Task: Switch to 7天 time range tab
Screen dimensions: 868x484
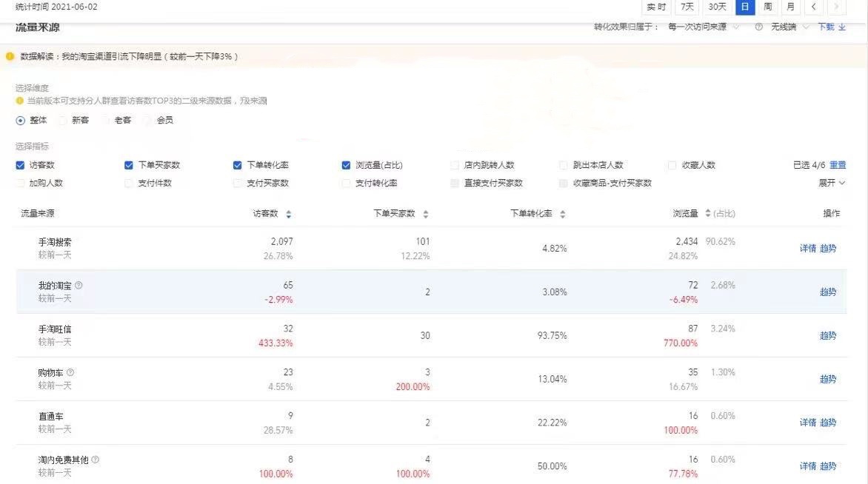Action: [687, 7]
